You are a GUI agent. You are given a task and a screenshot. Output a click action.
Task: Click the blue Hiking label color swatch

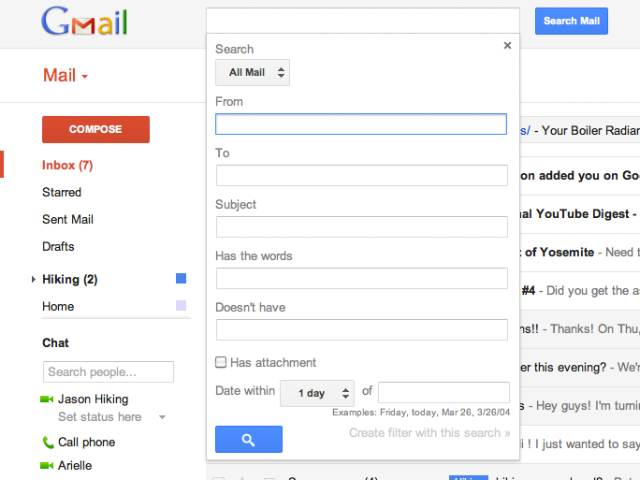click(x=181, y=278)
